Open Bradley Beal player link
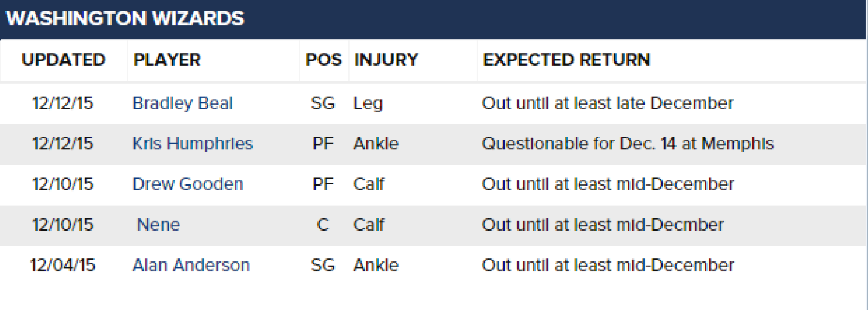This screenshot has height=310, width=868. coord(183,103)
